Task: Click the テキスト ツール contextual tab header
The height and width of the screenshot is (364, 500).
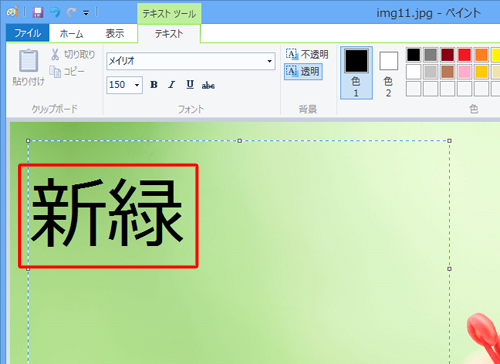Action: point(169,14)
